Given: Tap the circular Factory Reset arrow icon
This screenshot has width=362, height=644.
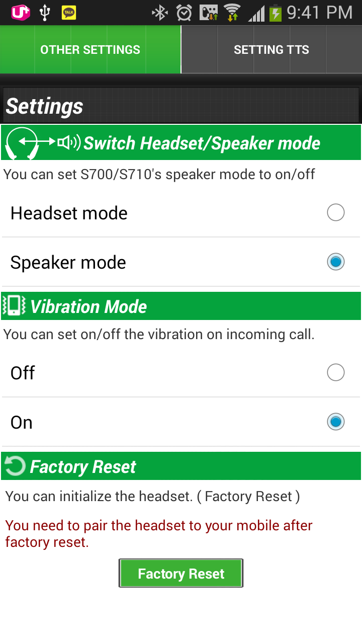Looking at the screenshot, I should click(x=15, y=466).
